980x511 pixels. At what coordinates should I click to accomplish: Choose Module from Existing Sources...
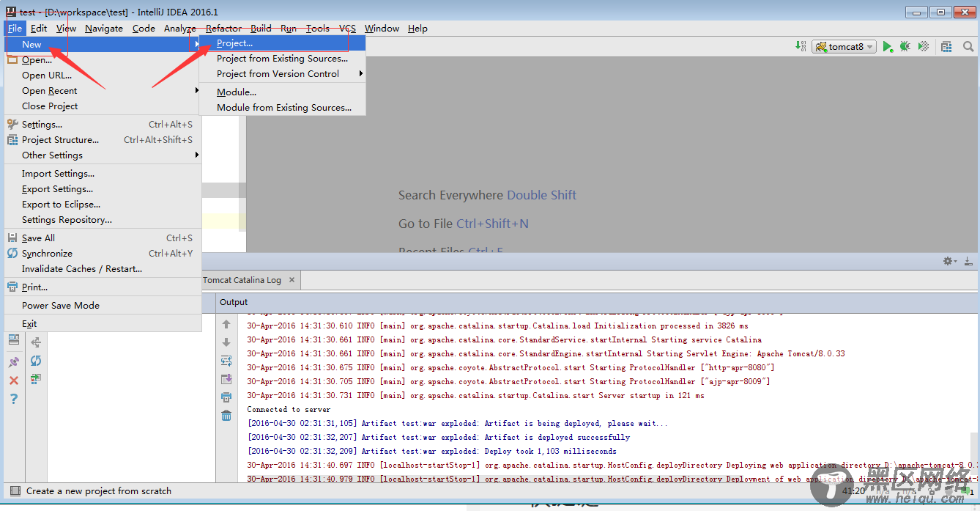point(282,108)
